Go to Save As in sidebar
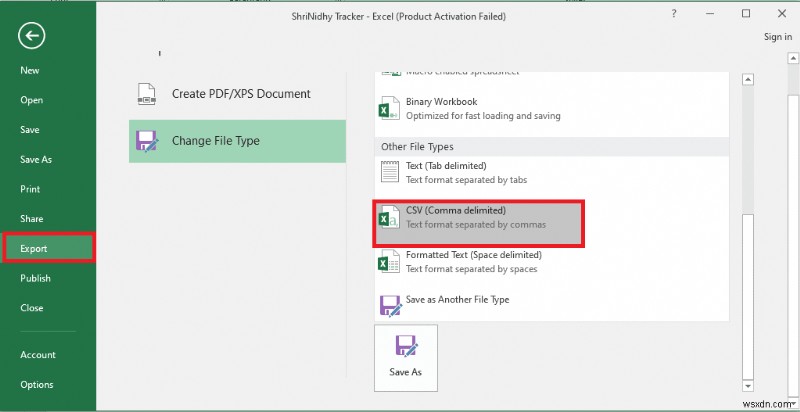 36,160
